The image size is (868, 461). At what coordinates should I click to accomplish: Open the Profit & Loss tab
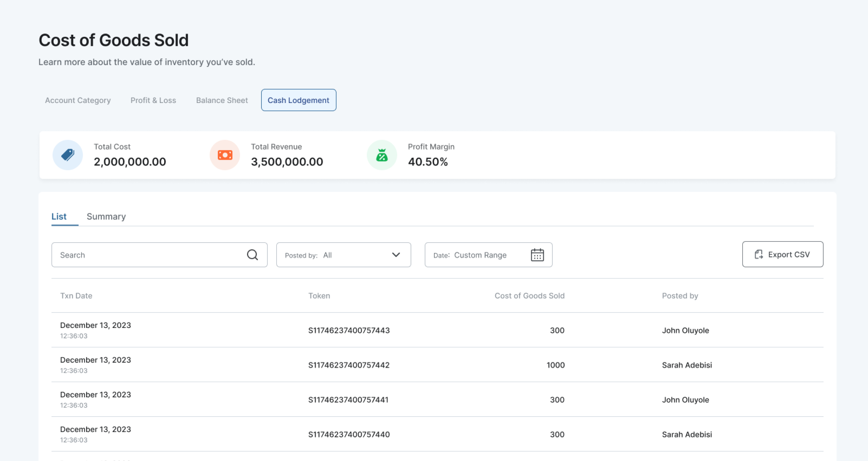[x=153, y=100]
